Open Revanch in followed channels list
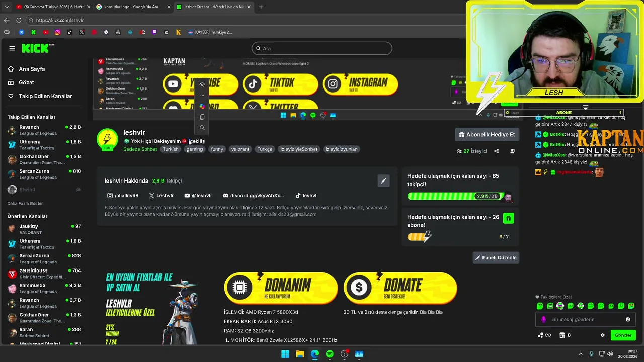Viewport: 644px width, 362px height. coord(44,130)
